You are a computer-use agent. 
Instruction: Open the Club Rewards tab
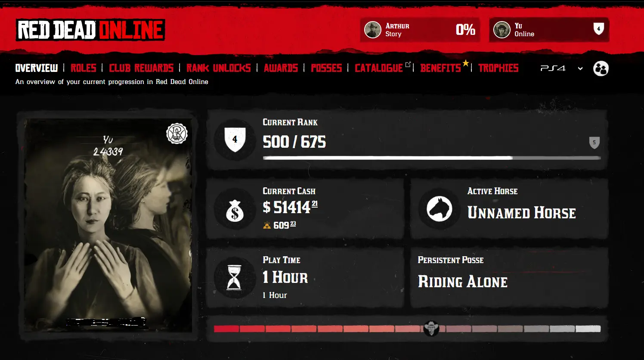(x=141, y=68)
